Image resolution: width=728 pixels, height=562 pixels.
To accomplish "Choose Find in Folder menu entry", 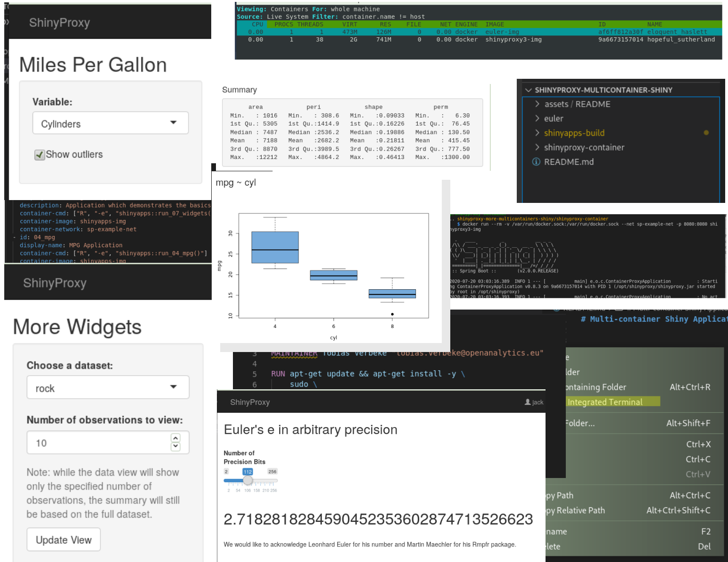I will tap(645, 423).
